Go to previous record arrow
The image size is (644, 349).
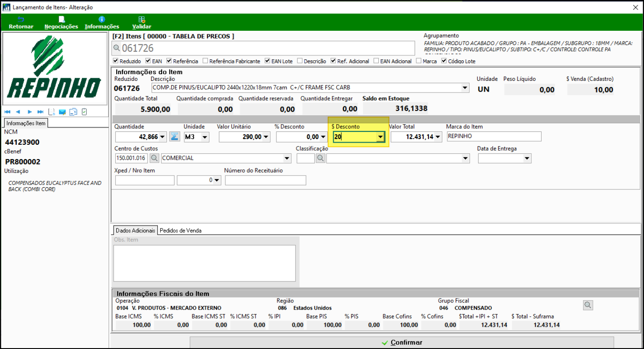click(x=18, y=112)
